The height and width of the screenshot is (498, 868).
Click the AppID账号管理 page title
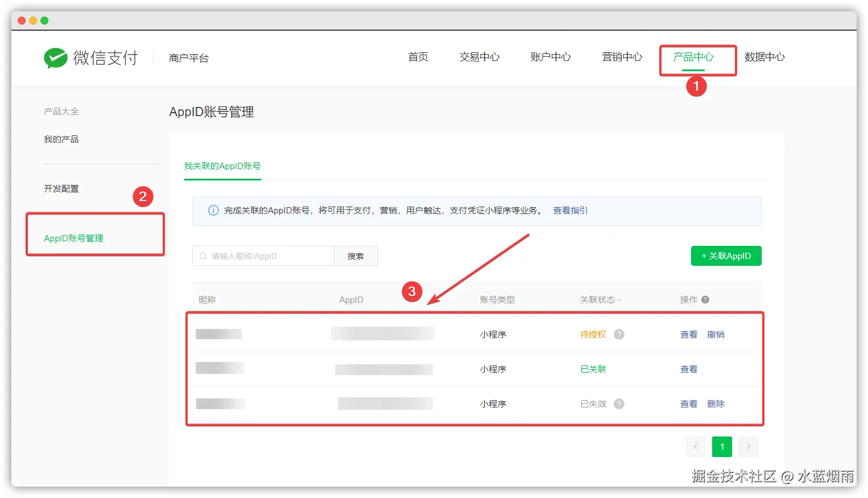pyautogui.click(x=212, y=112)
